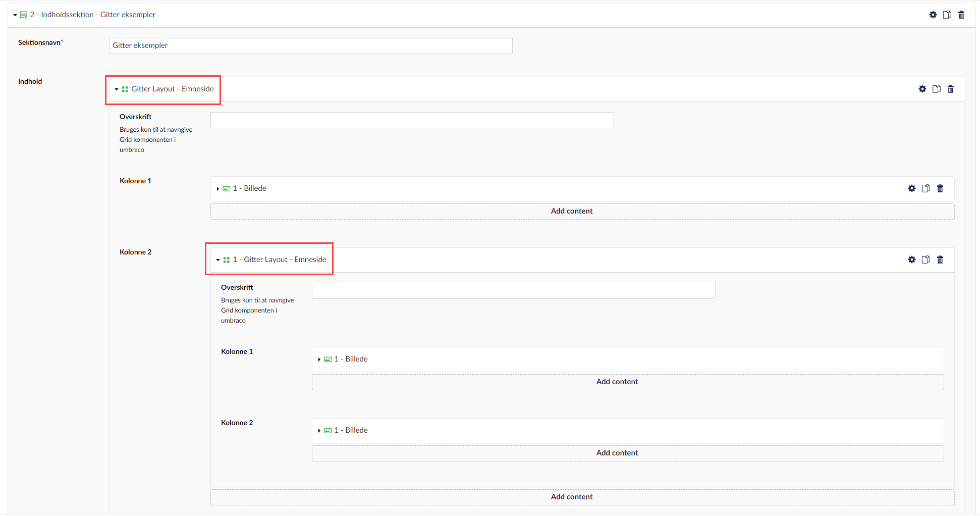Image resolution: width=980 pixels, height=516 pixels.
Task: Focus the Sektionsnavn text field
Action: click(x=310, y=45)
